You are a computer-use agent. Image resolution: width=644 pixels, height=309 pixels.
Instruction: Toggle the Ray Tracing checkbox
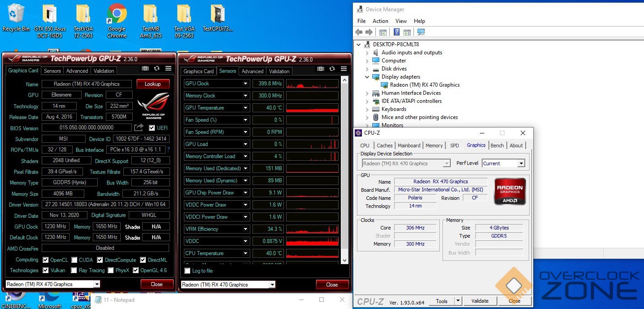pyautogui.click(x=74, y=270)
